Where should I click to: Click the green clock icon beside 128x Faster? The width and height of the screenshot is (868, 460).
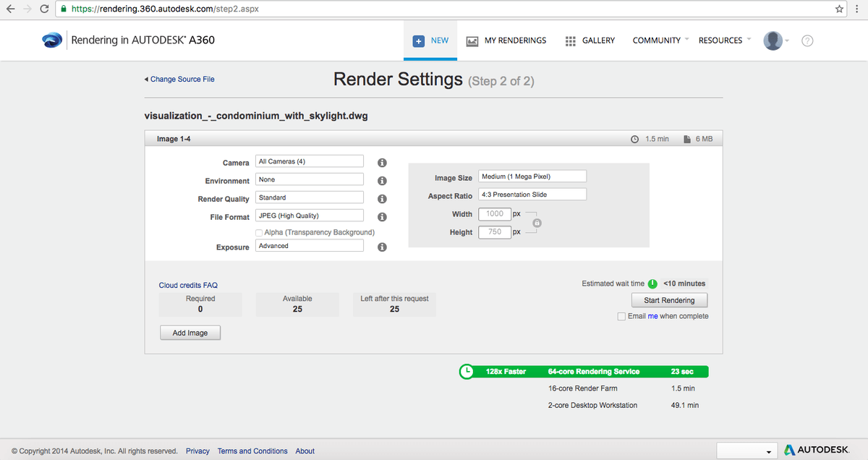coord(467,372)
